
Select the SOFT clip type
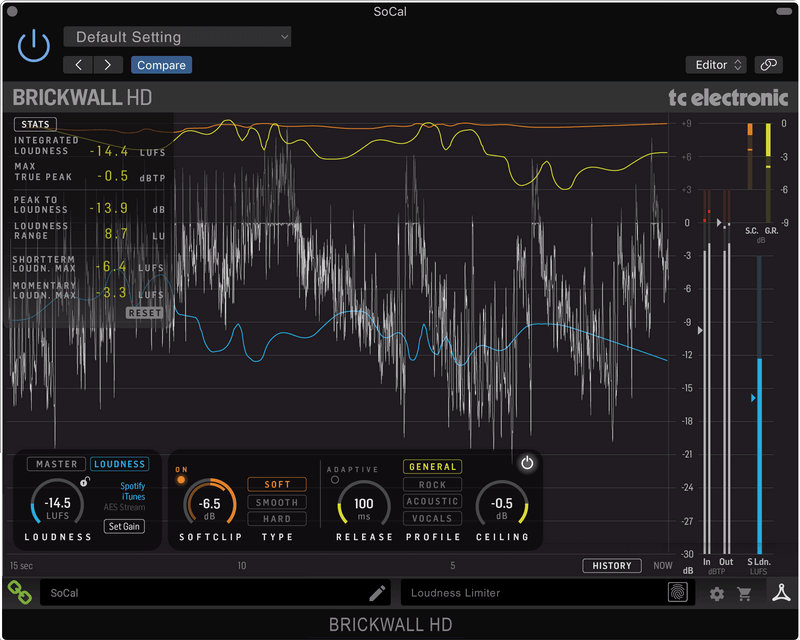click(277, 484)
